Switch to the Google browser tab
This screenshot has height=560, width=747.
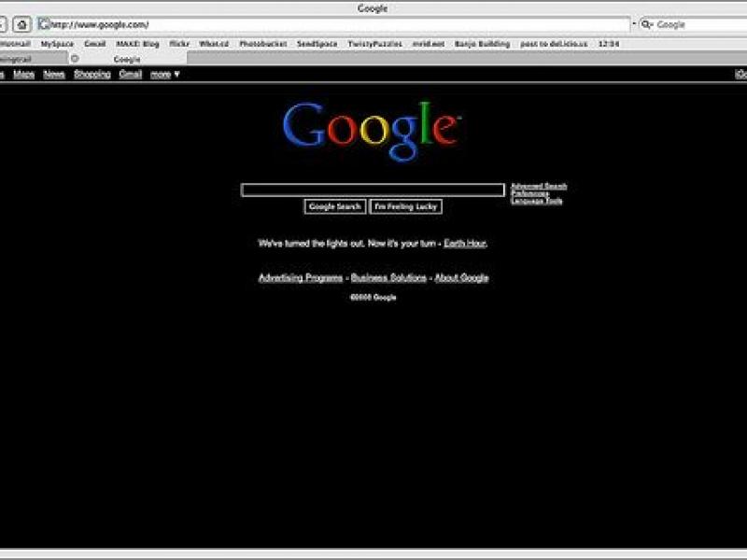click(127, 59)
